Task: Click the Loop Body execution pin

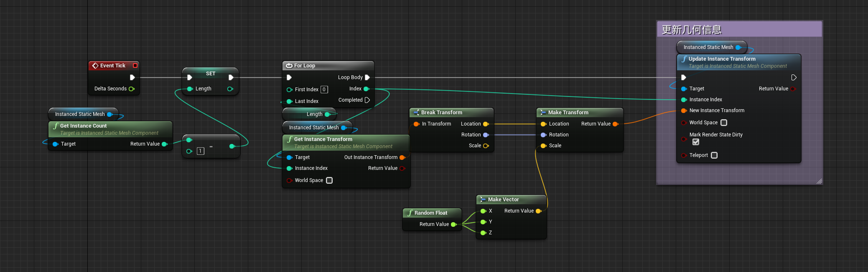Action: 367,77
